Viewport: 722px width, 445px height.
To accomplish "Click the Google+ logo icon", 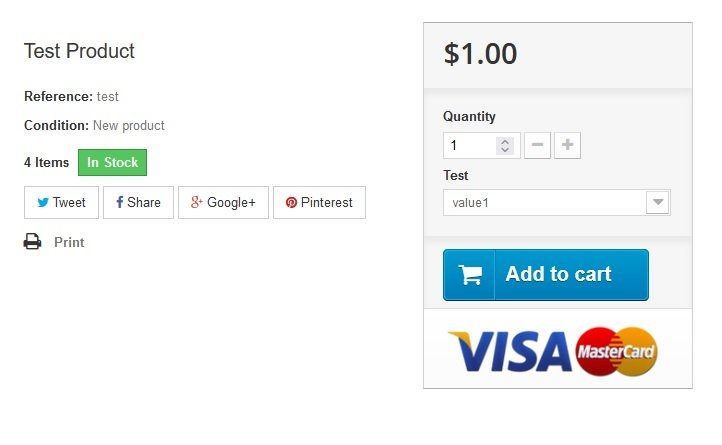I will [x=197, y=202].
